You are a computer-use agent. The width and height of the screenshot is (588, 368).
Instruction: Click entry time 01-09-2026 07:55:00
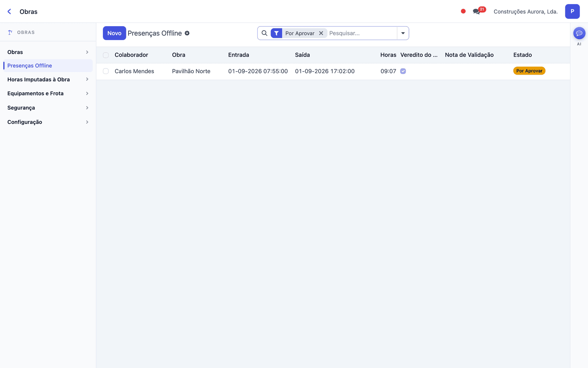(x=258, y=71)
